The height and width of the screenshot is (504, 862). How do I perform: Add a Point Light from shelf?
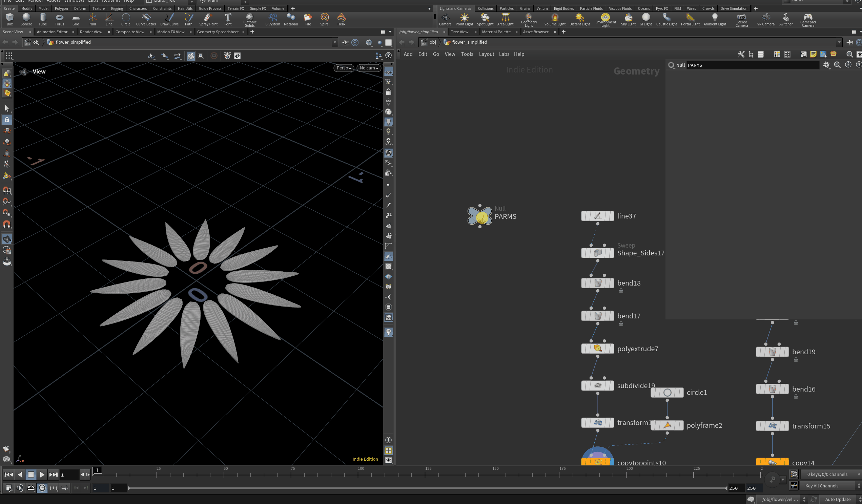(x=464, y=19)
